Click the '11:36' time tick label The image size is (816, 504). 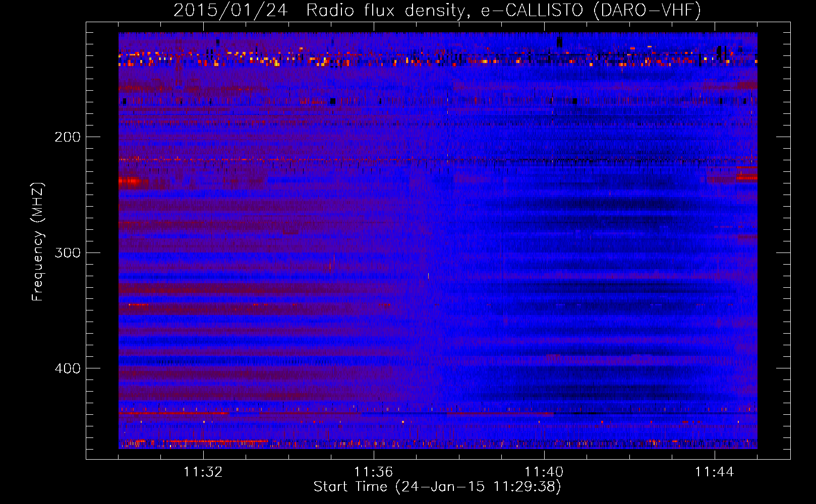(x=374, y=472)
